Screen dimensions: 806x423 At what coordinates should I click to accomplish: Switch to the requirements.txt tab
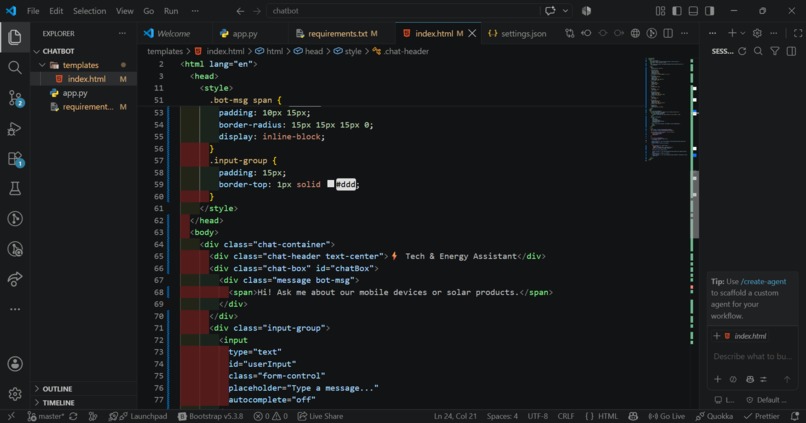click(x=342, y=33)
